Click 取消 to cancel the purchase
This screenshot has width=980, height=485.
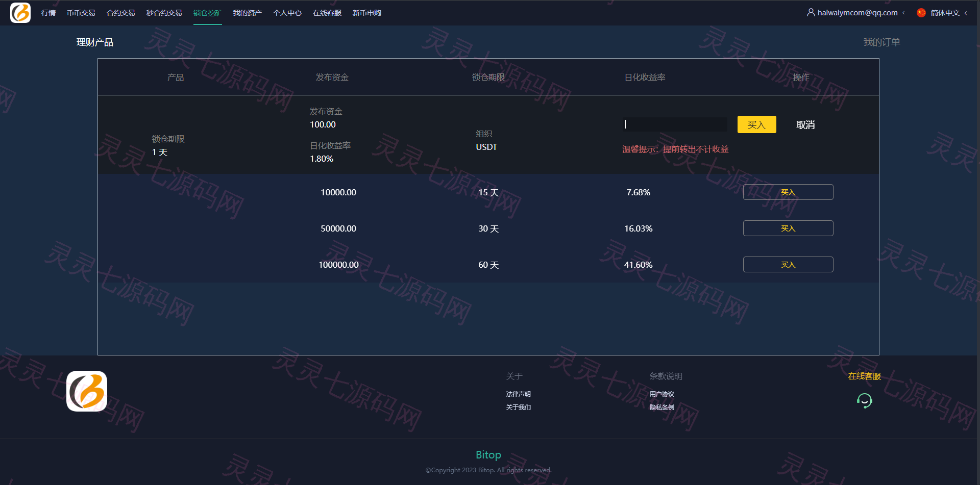pos(805,125)
